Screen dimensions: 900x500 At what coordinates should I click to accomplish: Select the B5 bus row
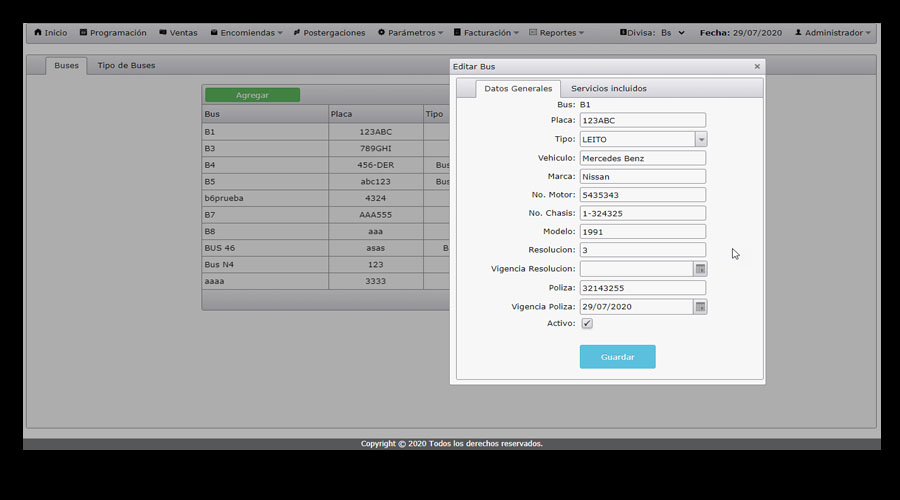coord(326,182)
